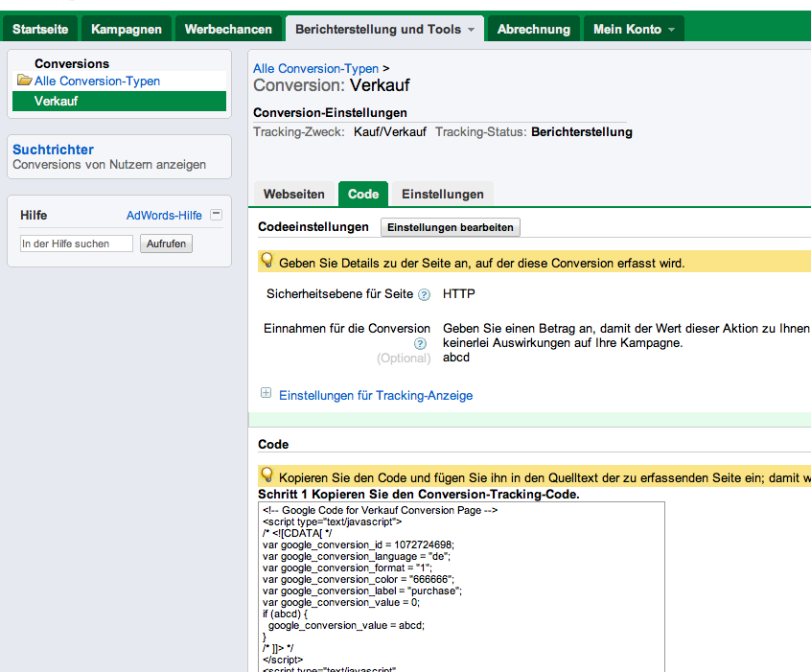
Task: Open the AdWords-Hilfe link
Action: pos(164,215)
